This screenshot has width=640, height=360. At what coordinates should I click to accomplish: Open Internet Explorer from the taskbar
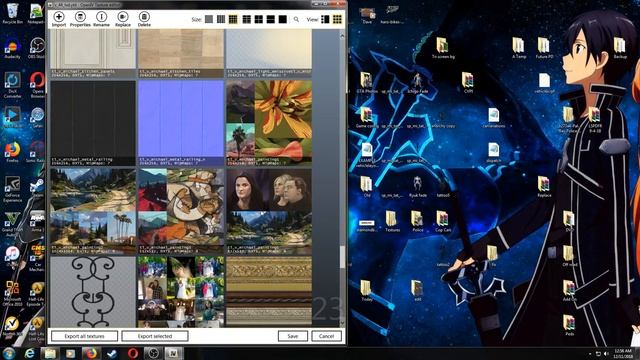[29, 353]
